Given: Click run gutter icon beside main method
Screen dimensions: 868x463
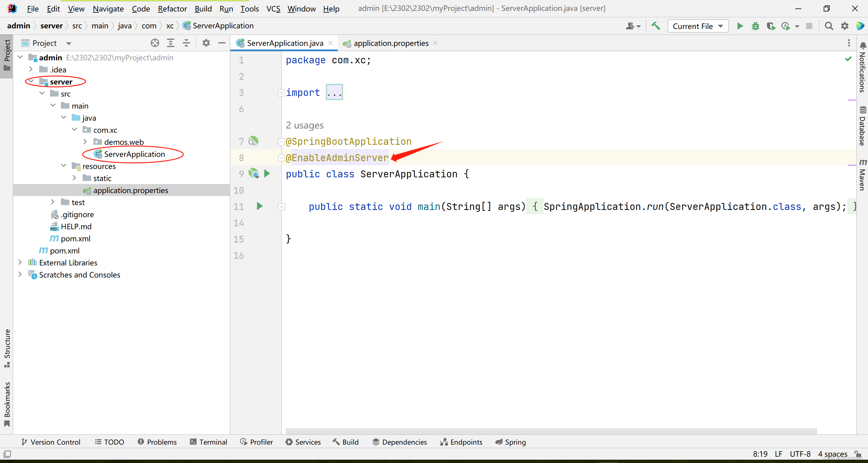Looking at the screenshot, I should click(260, 206).
